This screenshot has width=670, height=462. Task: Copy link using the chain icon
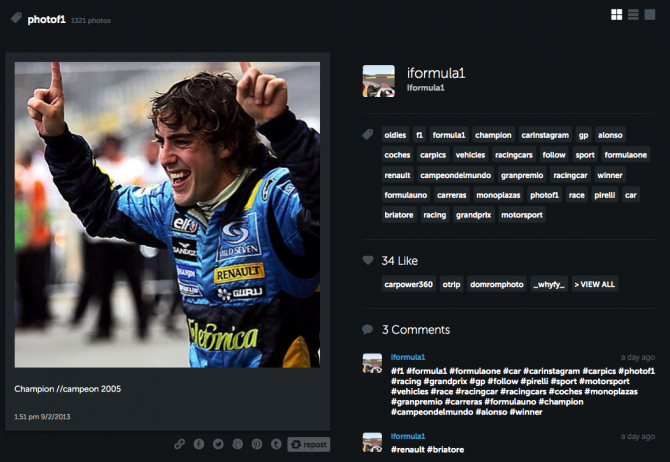[x=179, y=444]
